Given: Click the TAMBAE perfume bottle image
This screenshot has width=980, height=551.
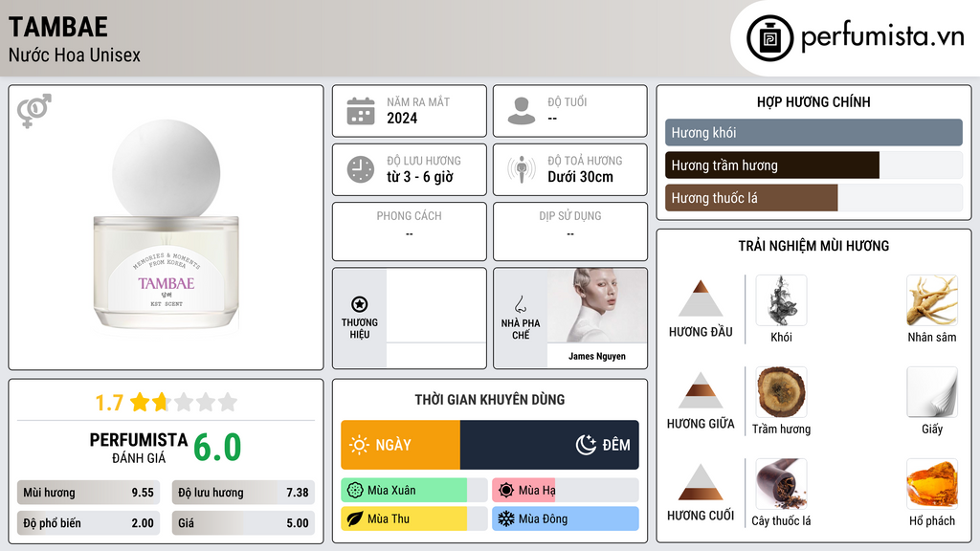Looking at the screenshot, I should tap(167, 225).
